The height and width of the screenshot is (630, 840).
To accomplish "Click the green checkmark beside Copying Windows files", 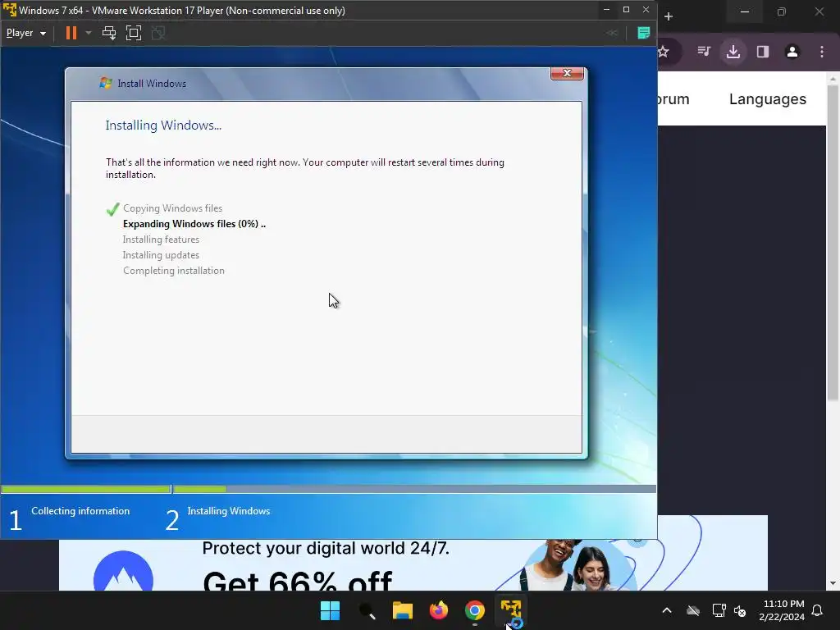I will point(112,209).
